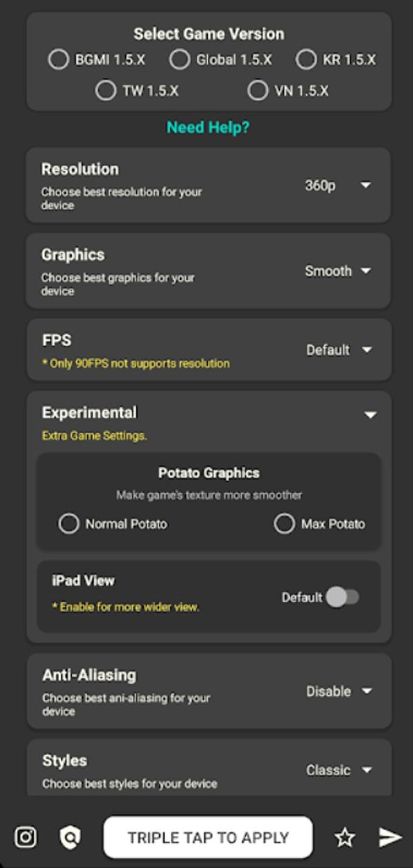Pick VN 1.5.X game version
Viewport: 413px width, 868px height.
click(x=288, y=90)
